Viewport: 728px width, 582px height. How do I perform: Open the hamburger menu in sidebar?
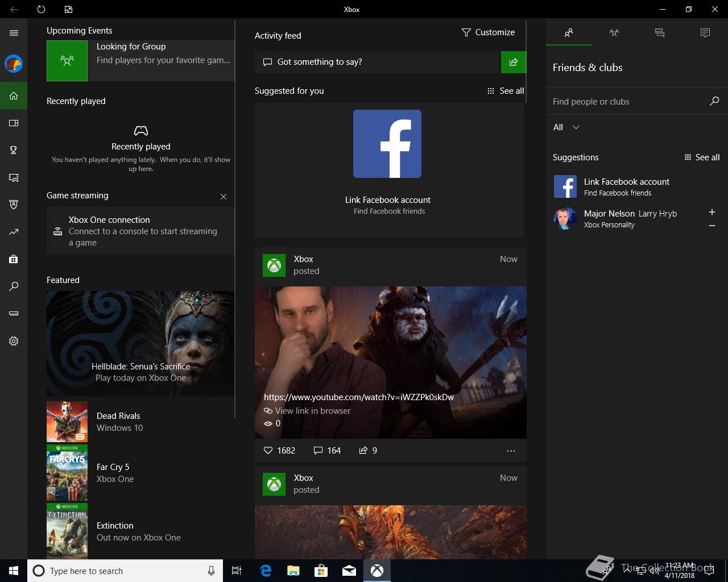pyautogui.click(x=14, y=33)
